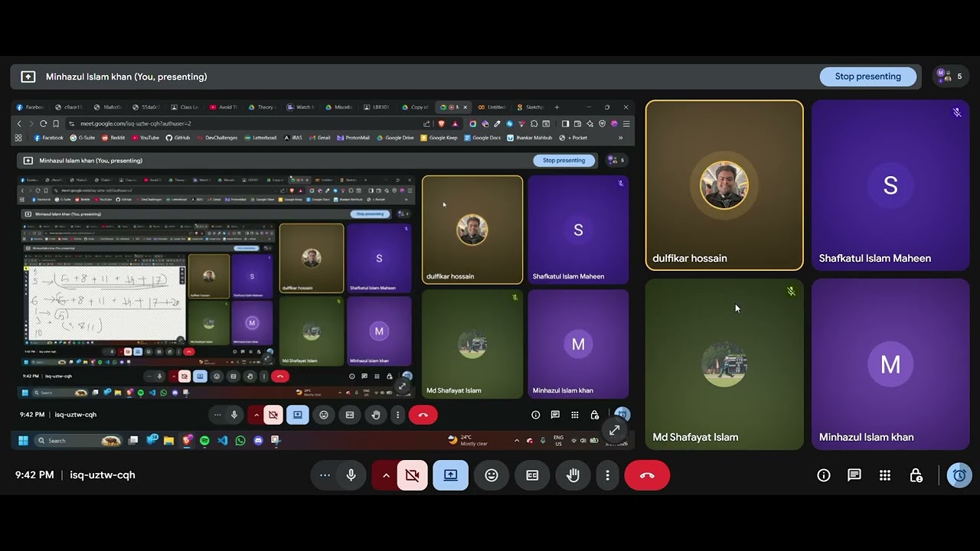Viewport: 980px width, 551px height.
Task: Open GitHub bookmark in shared browser
Action: 178,138
